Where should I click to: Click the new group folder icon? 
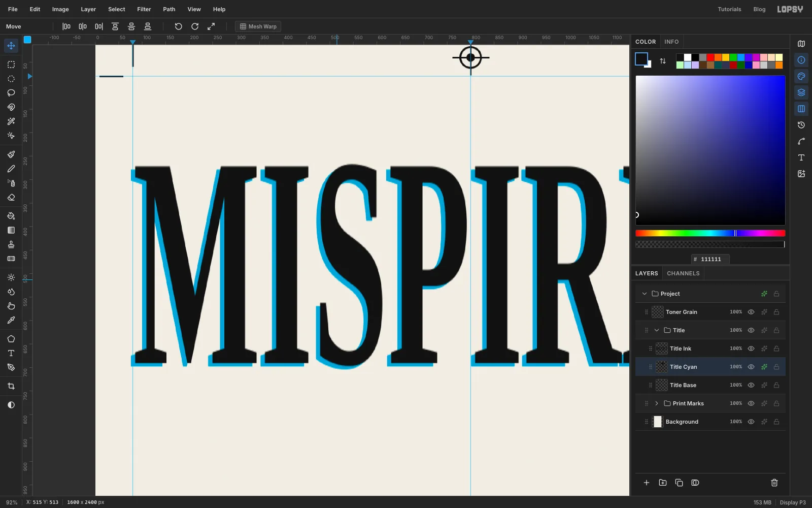(663, 483)
